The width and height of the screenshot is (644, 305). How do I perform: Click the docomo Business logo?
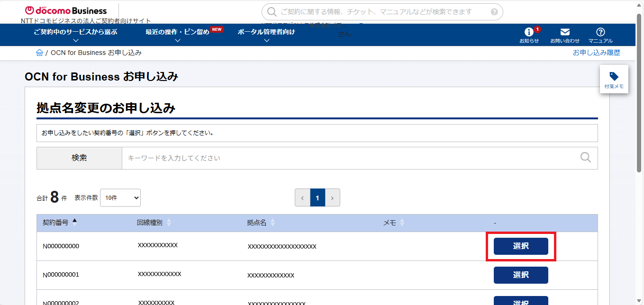66,10
